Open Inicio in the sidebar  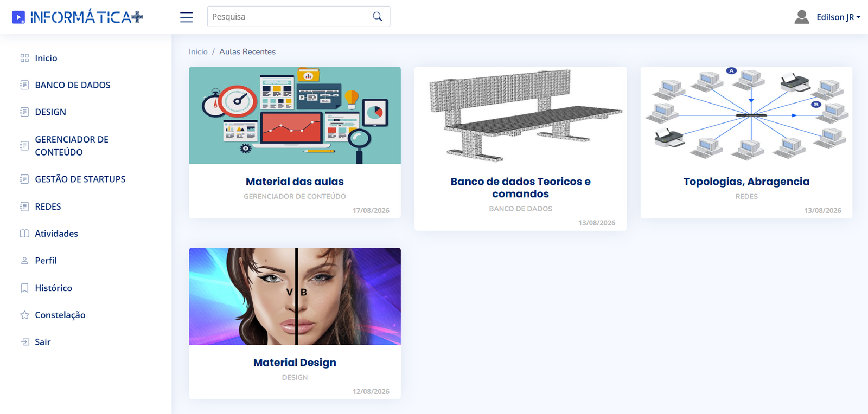(46, 58)
